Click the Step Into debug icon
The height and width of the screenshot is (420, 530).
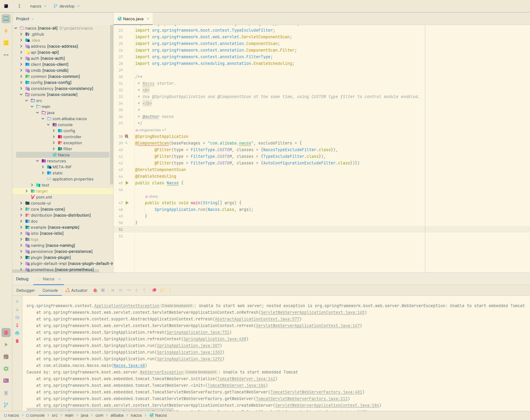coord(136,290)
